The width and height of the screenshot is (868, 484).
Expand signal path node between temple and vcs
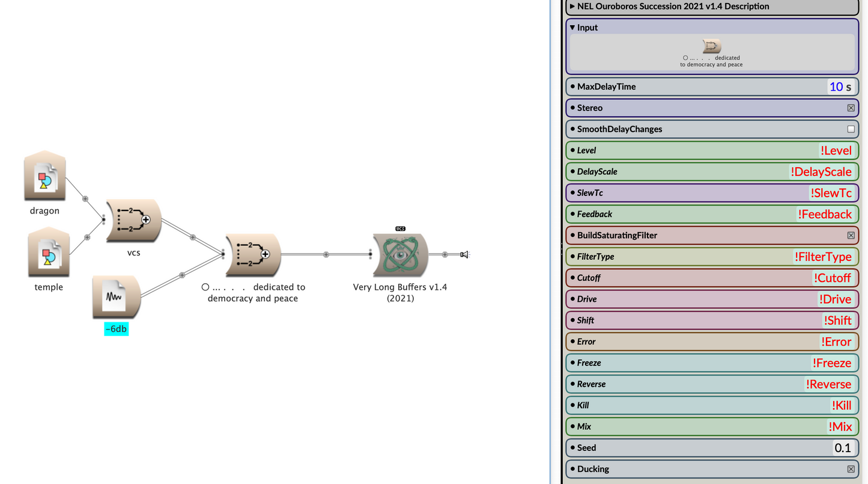pyautogui.click(x=87, y=237)
